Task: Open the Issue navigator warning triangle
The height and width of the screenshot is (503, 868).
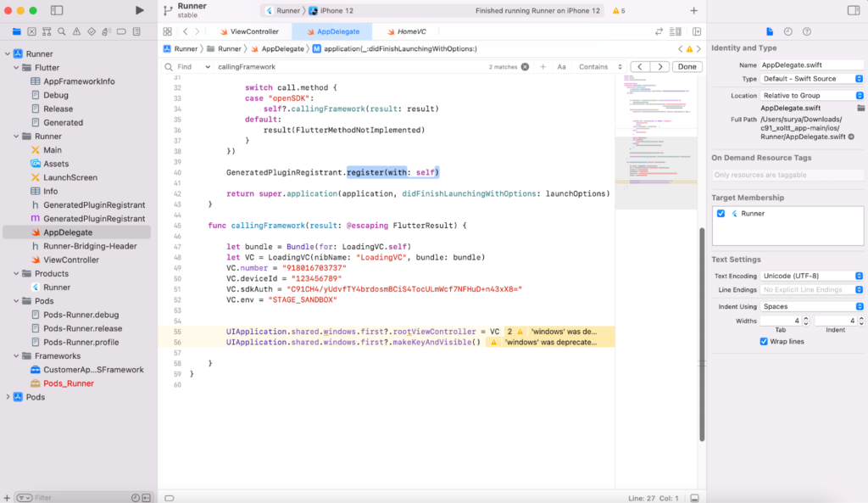Action: [x=77, y=31]
